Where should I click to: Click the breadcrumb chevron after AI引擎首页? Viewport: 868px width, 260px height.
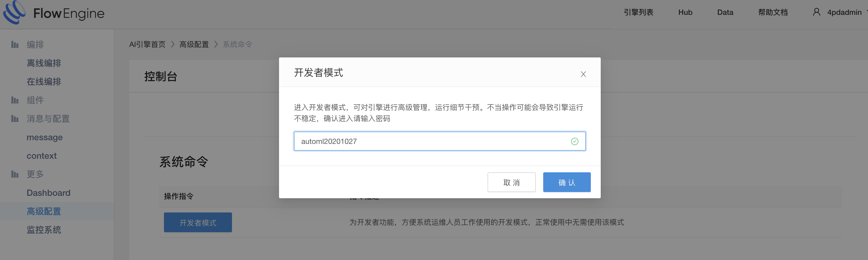[173, 44]
